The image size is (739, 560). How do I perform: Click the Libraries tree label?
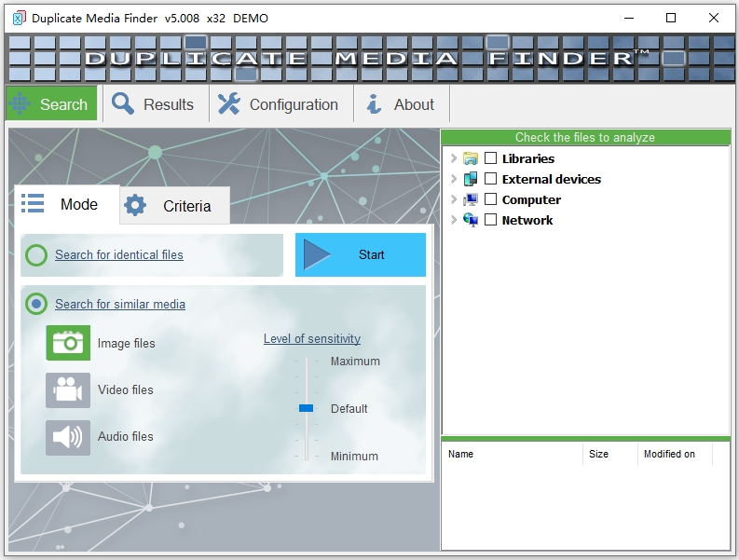527,158
